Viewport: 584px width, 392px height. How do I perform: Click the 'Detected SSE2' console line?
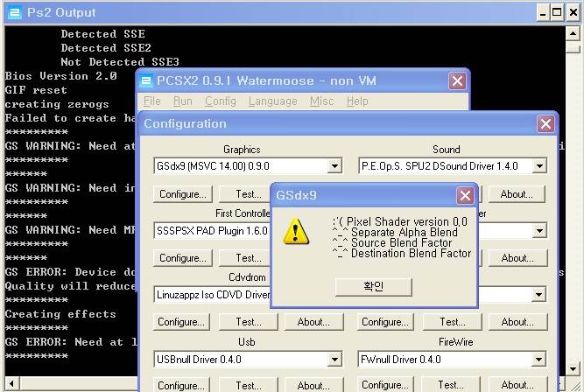coord(106,48)
